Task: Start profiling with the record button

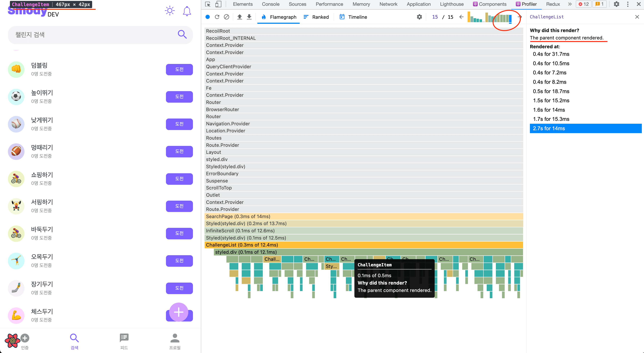Action: pos(208,17)
